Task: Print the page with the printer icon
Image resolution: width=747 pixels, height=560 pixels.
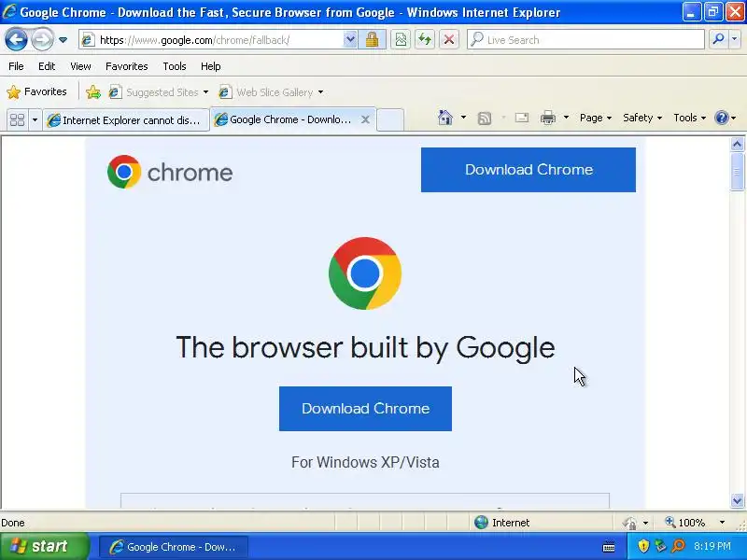Action: tap(548, 118)
